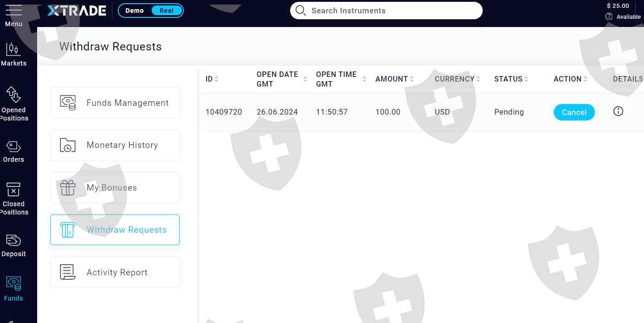The height and width of the screenshot is (323, 644).
Task: Open Funds Management menu item
Action: point(115,103)
